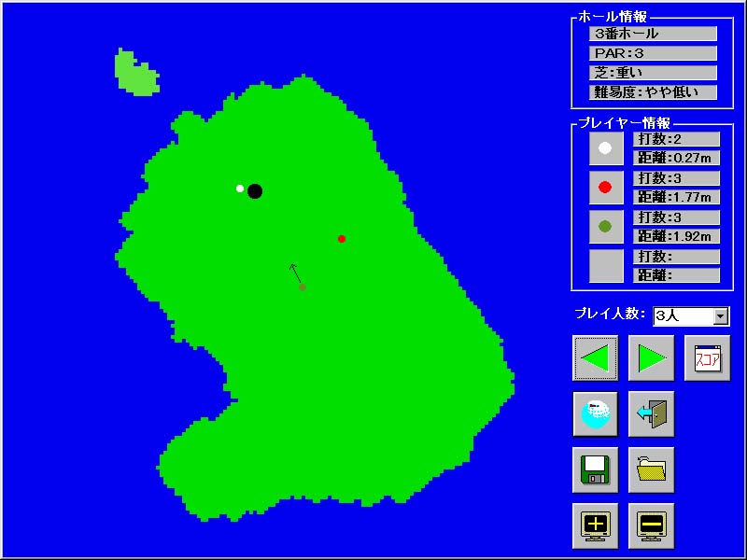
Task: Select the red ball player button
Action: [605, 188]
